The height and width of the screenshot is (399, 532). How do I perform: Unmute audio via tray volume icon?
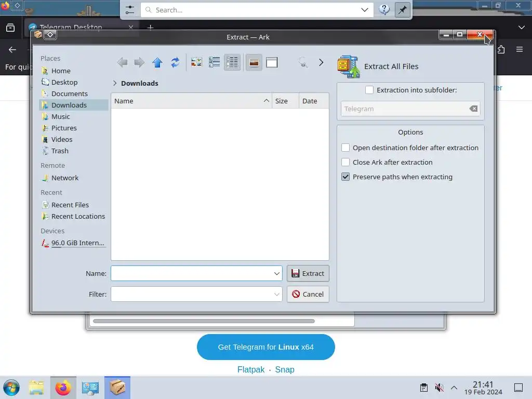439,388
